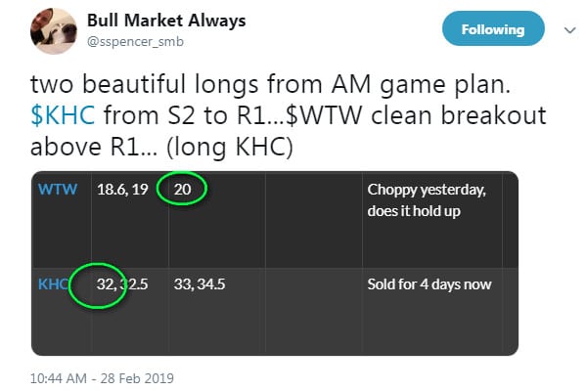Visit the @sspencer_smb handle link

click(135, 41)
